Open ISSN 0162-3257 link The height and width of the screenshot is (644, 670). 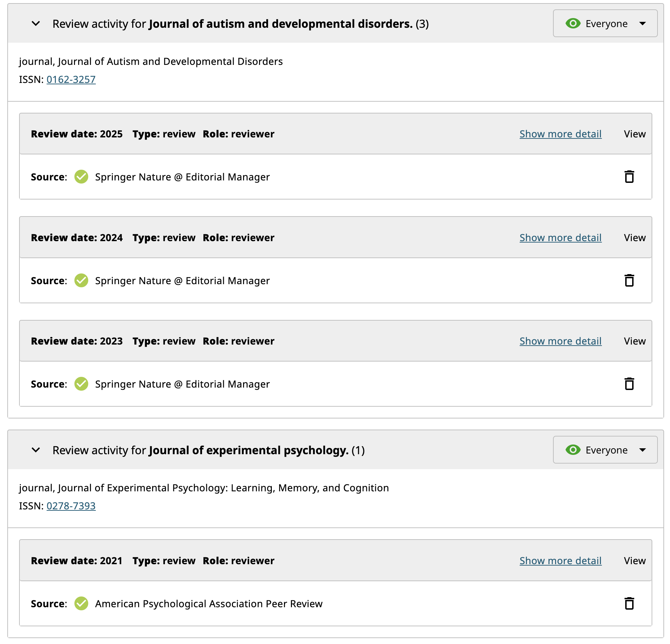(x=71, y=79)
